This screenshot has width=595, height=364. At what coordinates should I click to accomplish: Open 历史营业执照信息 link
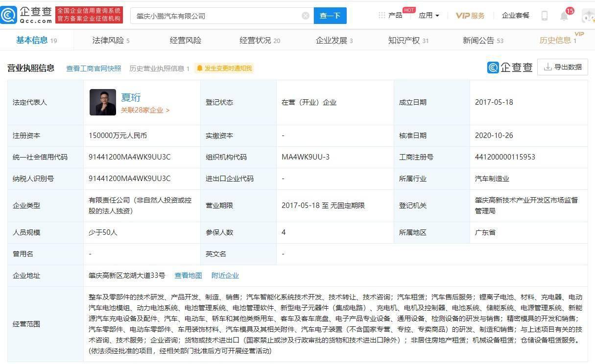(x=159, y=68)
